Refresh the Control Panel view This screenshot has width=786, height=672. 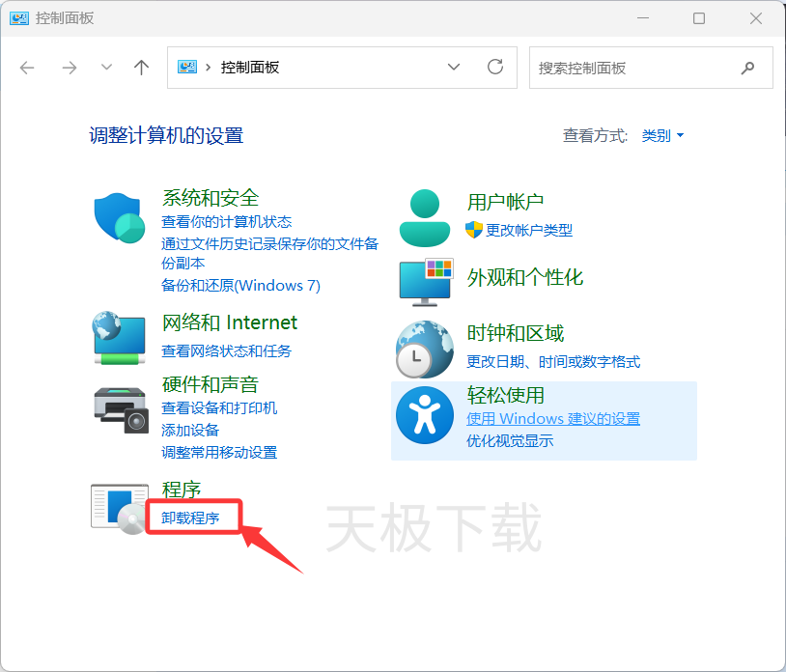(x=495, y=67)
